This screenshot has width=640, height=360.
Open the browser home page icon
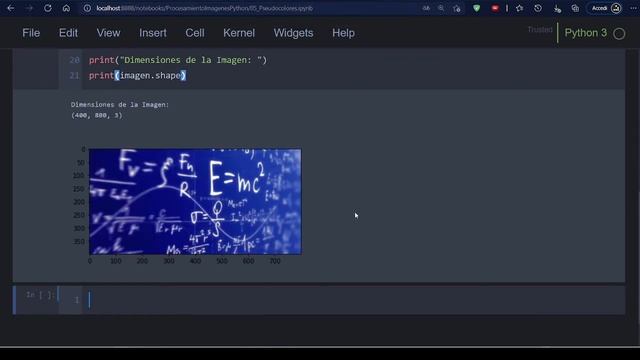click(66, 8)
